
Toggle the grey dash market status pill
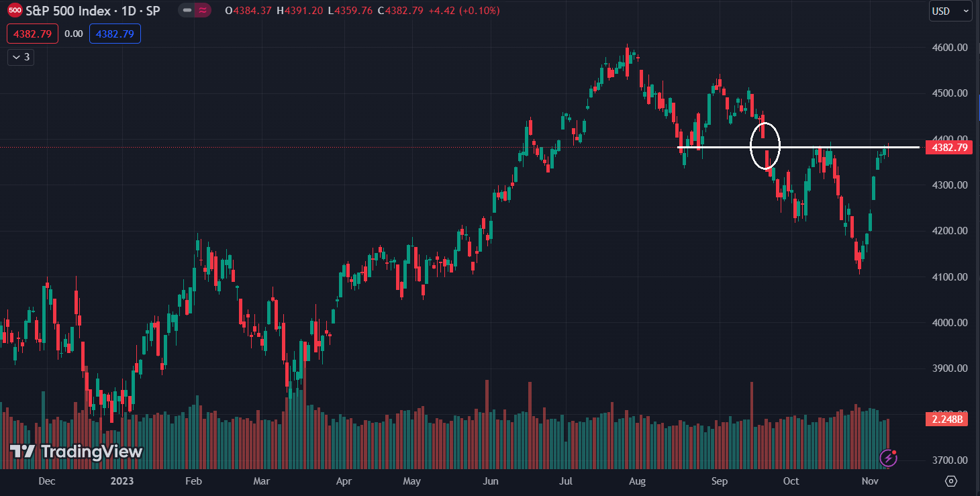pyautogui.click(x=187, y=11)
